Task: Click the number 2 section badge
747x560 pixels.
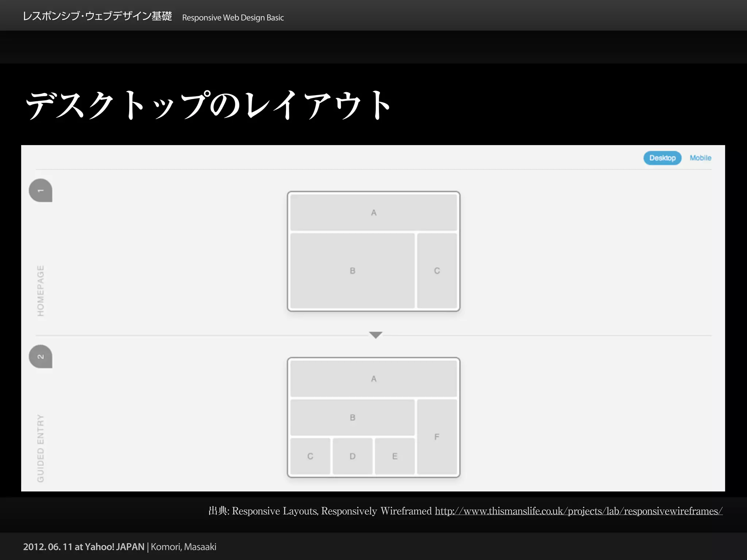Action: [x=40, y=356]
